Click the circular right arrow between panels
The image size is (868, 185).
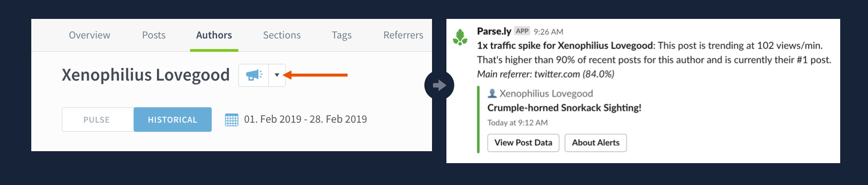439,85
